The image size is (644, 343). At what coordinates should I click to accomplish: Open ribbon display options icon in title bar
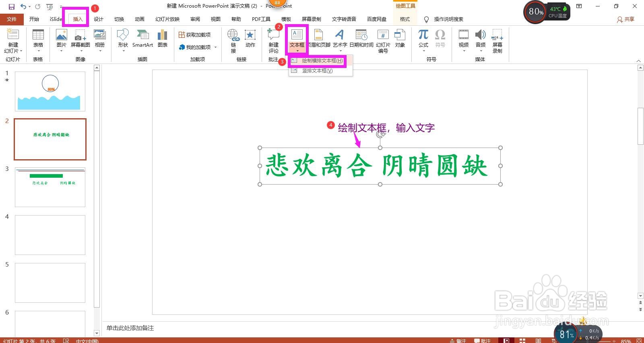[x=579, y=6]
